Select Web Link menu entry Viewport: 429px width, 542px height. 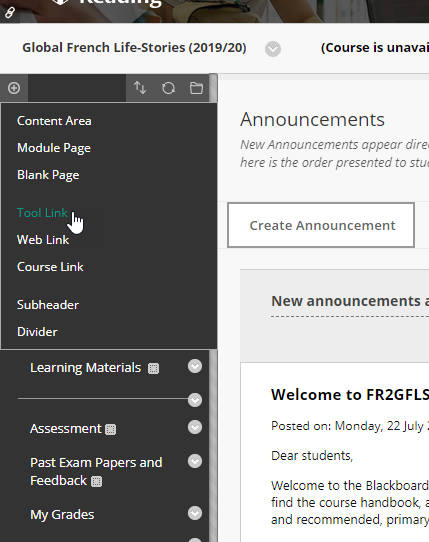pos(43,240)
